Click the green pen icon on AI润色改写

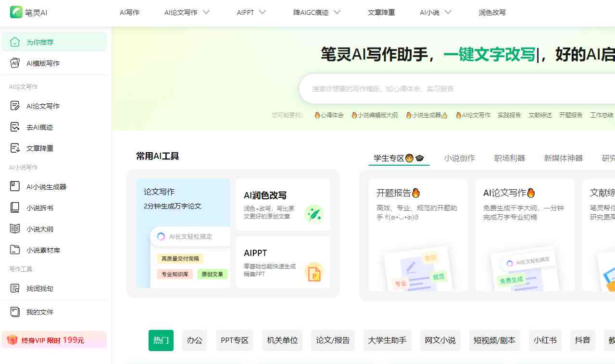point(314,214)
